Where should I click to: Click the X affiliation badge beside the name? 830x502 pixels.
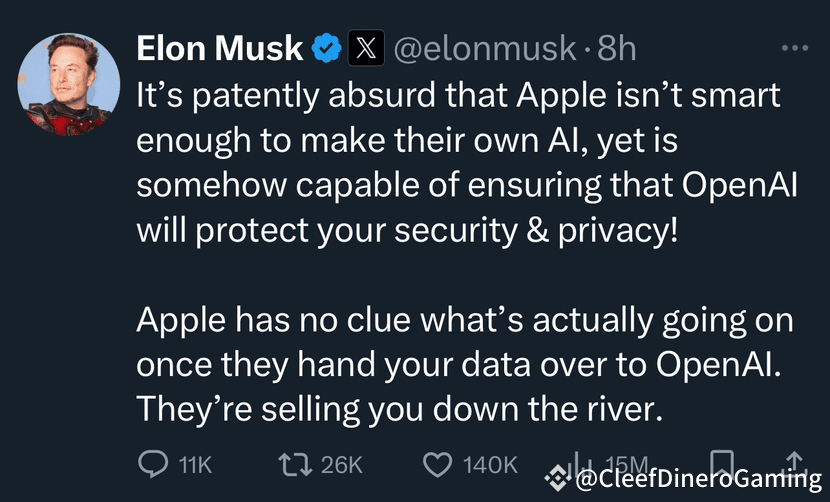tap(362, 48)
